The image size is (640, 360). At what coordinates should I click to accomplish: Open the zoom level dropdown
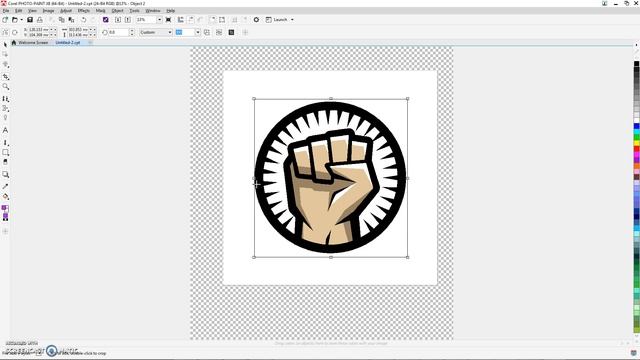(159, 20)
